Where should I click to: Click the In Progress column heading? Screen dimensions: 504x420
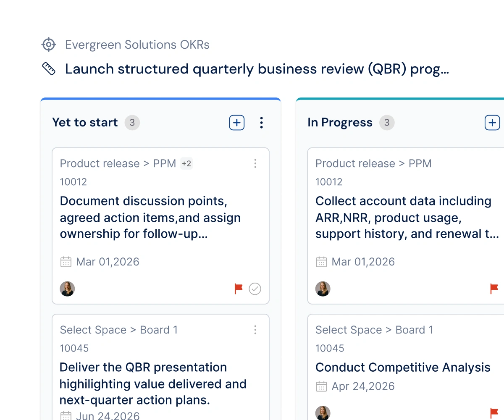click(340, 123)
